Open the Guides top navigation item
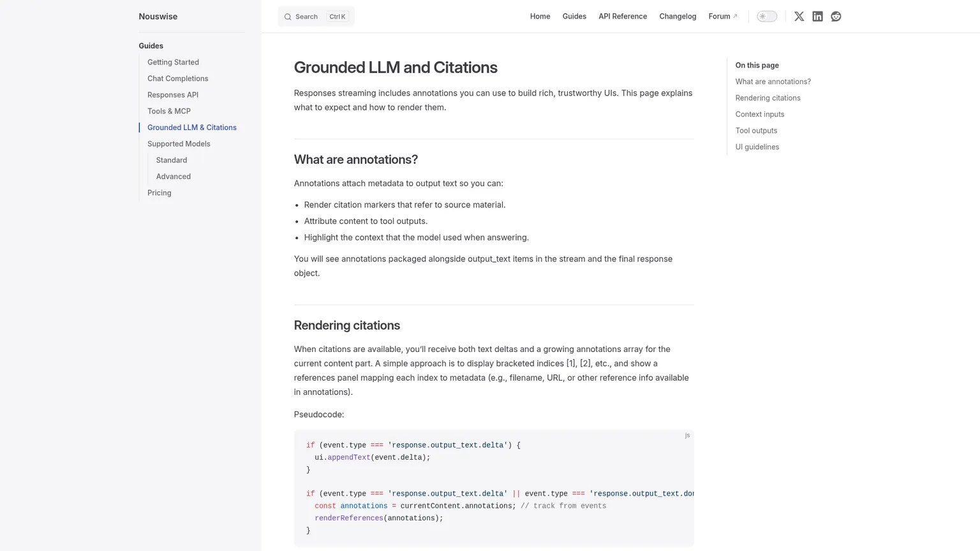The width and height of the screenshot is (980, 551). [x=574, y=17]
